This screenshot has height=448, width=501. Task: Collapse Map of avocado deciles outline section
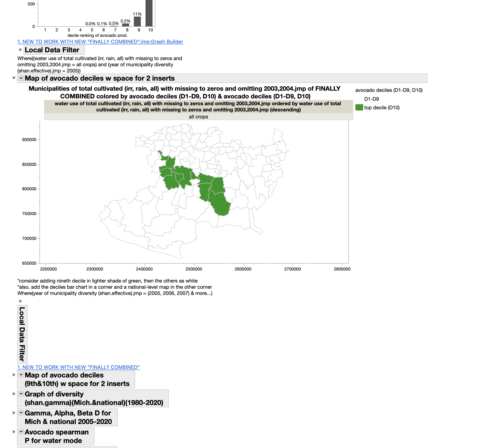[x=14, y=78]
